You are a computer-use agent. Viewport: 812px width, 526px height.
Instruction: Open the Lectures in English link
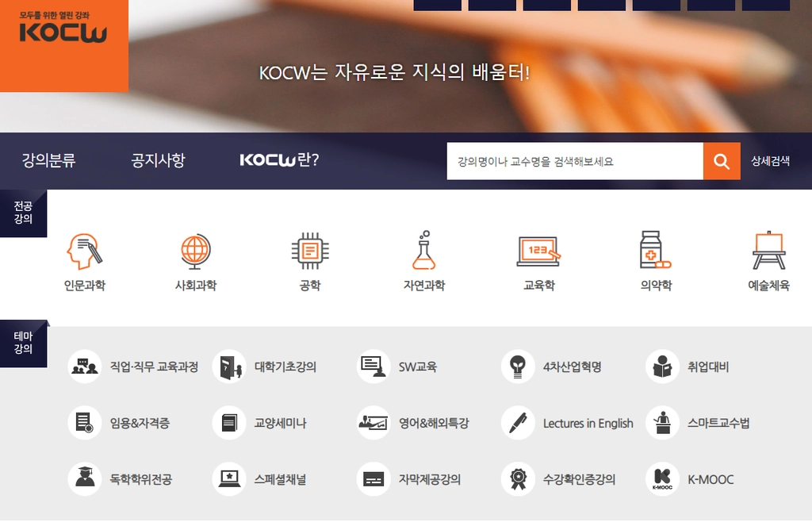[588, 424]
